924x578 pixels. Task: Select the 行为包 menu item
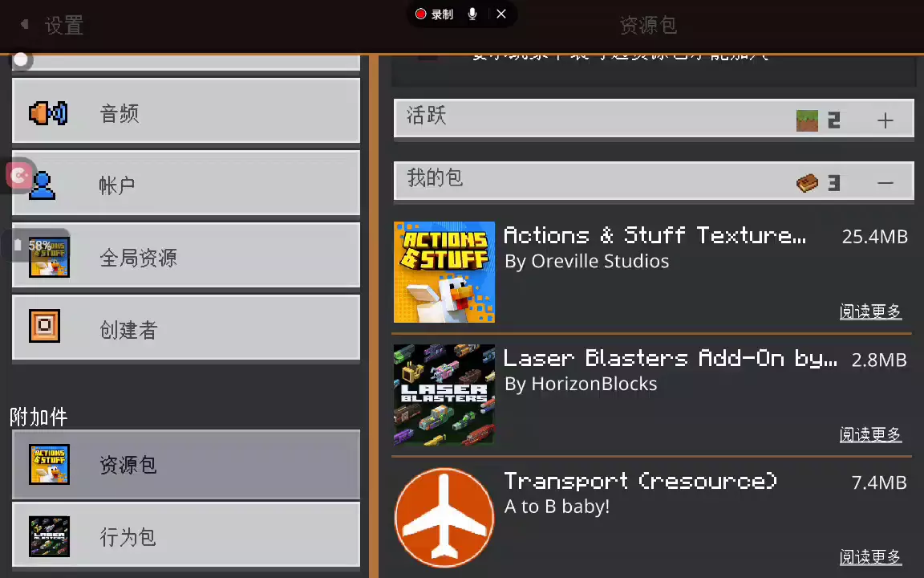pyautogui.click(x=186, y=537)
